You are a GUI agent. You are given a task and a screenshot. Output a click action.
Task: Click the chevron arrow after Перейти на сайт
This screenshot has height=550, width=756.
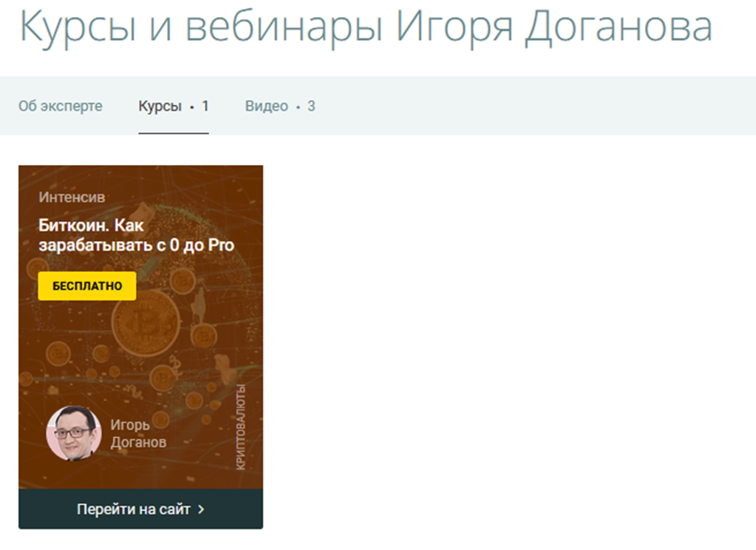coord(201,509)
